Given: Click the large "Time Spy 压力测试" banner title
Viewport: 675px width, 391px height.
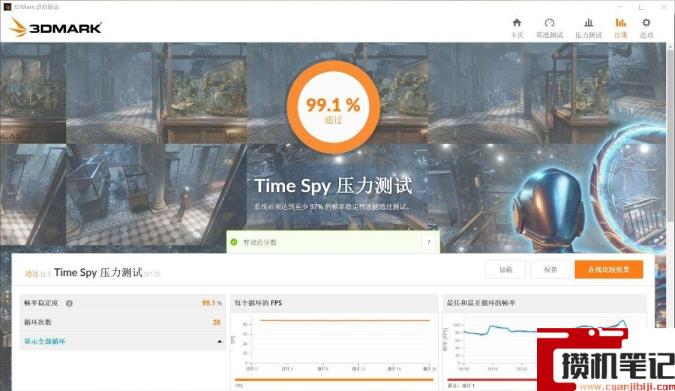Looking at the screenshot, I should (334, 186).
